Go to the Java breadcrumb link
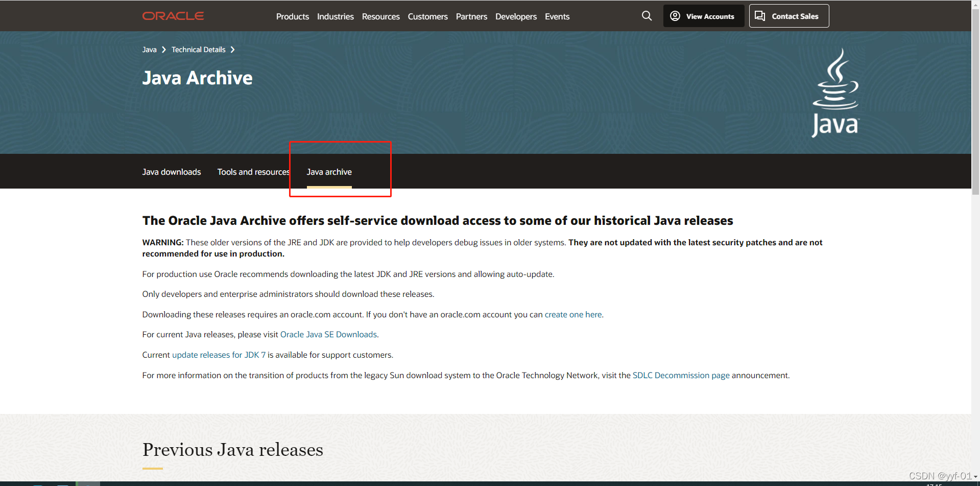The height and width of the screenshot is (486, 980). click(149, 50)
